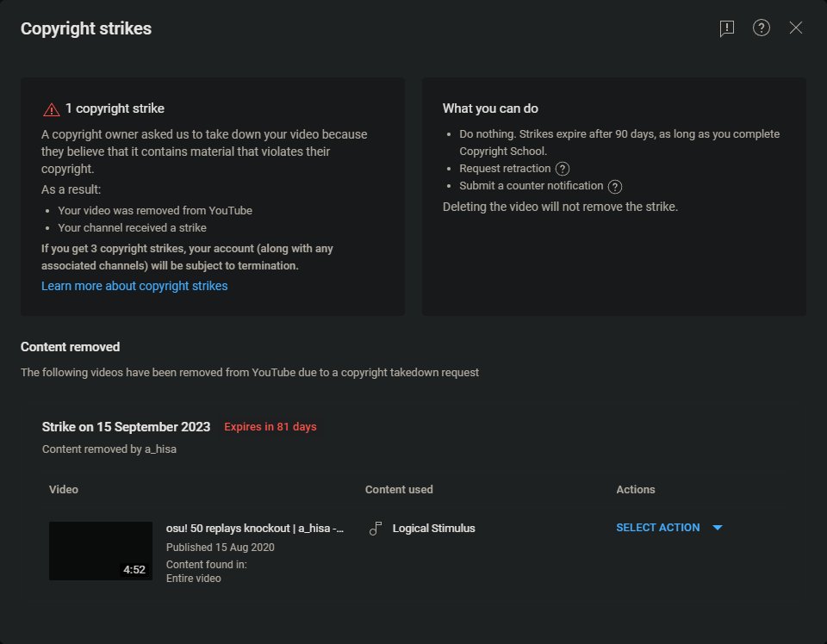Click Your video was removed from YouTube bullet
Viewport: 827px width, 644px height.
[x=155, y=210]
